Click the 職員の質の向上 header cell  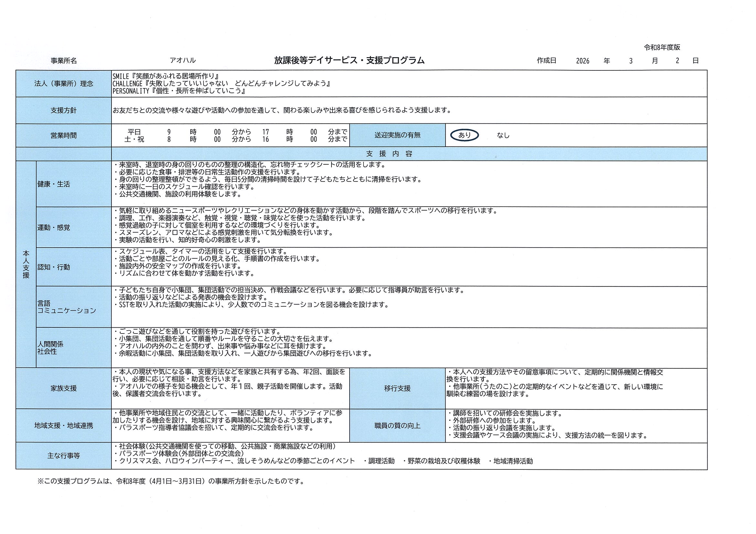(397, 426)
